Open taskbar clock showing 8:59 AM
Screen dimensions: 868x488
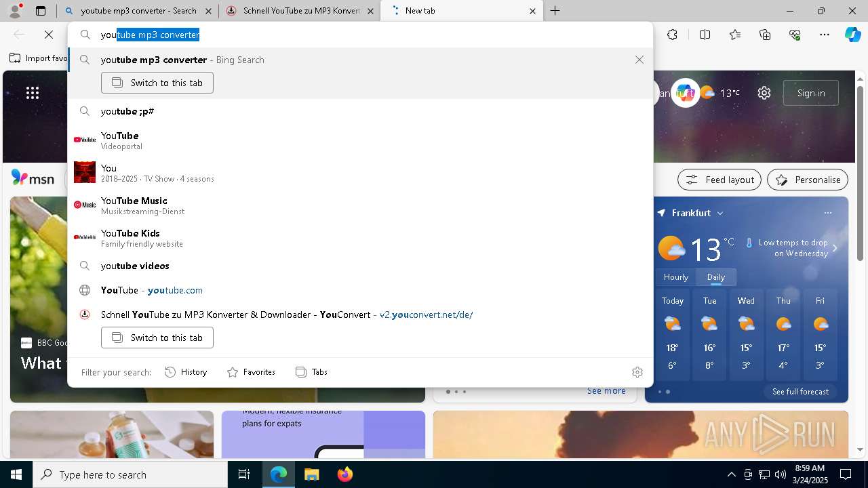(x=809, y=474)
